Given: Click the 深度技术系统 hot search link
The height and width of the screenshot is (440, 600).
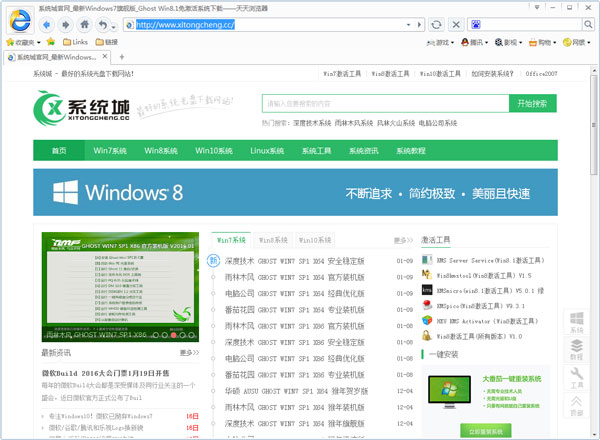Looking at the screenshot, I should pyautogui.click(x=312, y=123).
